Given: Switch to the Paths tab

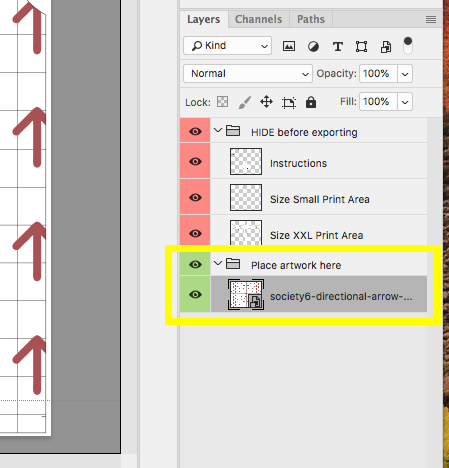Looking at the screenshot, I should pos(311,19).
